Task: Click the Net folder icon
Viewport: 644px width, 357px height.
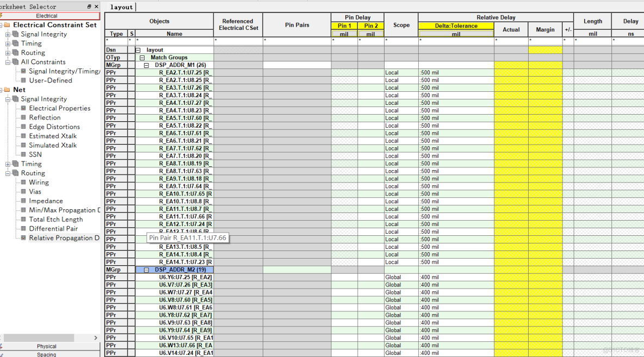Action: (7, 90)
